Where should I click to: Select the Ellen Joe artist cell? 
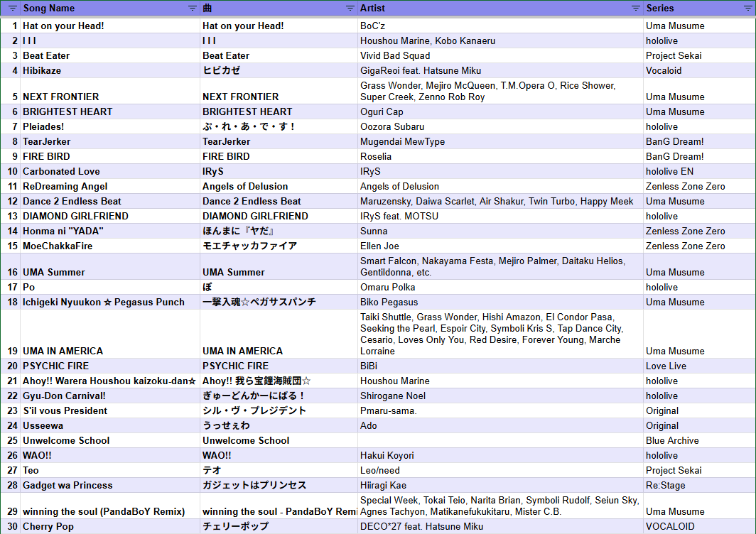pyautogui.click(x=500, y=246)
